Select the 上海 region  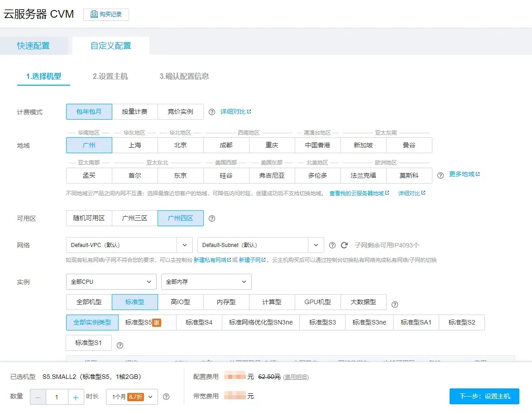(134, 145)
